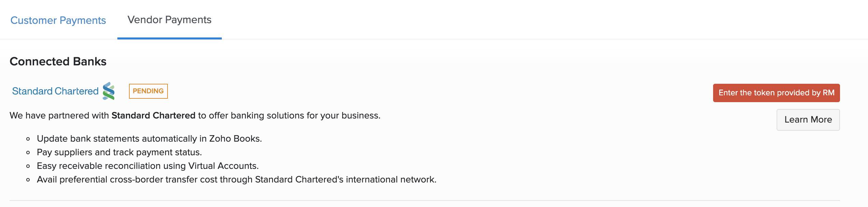Open the Vendor Payments tab
The height and width of the screenshot is (207, 868).
[169, 19]
